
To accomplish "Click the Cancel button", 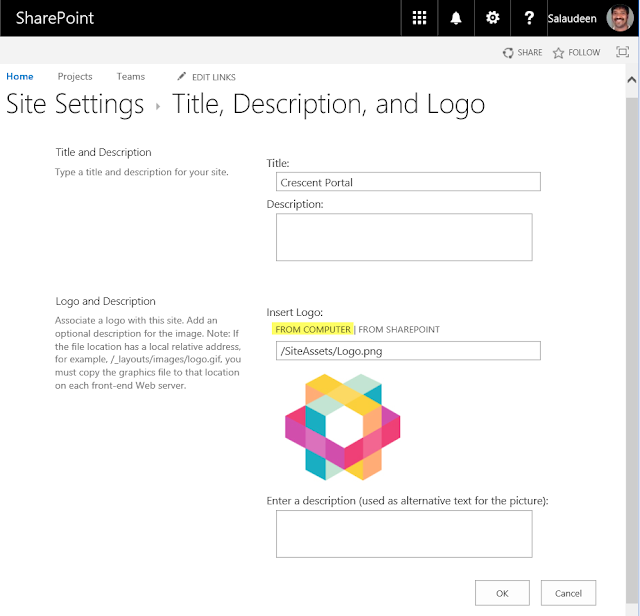I will tap(568, 593).
